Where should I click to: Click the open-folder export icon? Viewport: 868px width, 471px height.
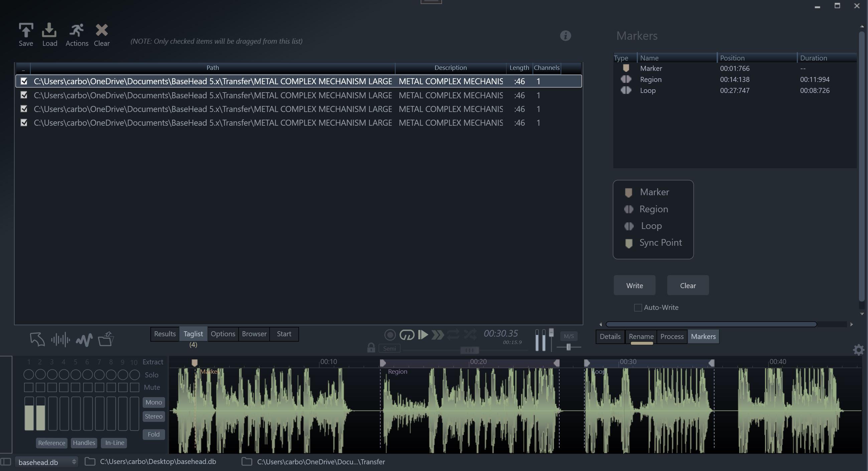[x=106, y=339]
